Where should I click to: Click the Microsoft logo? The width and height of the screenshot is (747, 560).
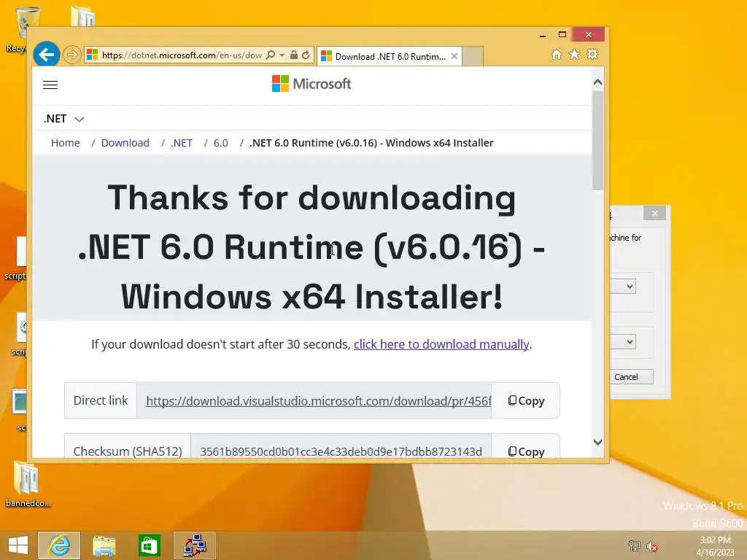tap(311, 84)
